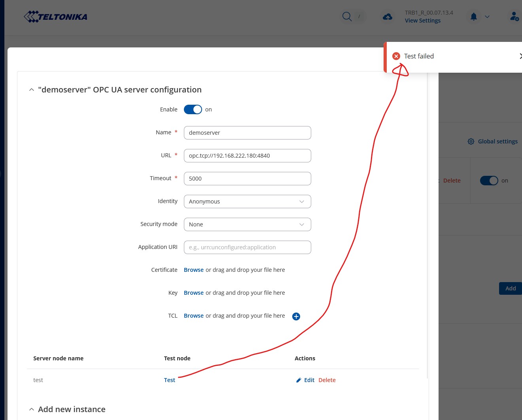Open the notifications bell icon
Screen dimensions: 522x420
(x=474, y=17)
